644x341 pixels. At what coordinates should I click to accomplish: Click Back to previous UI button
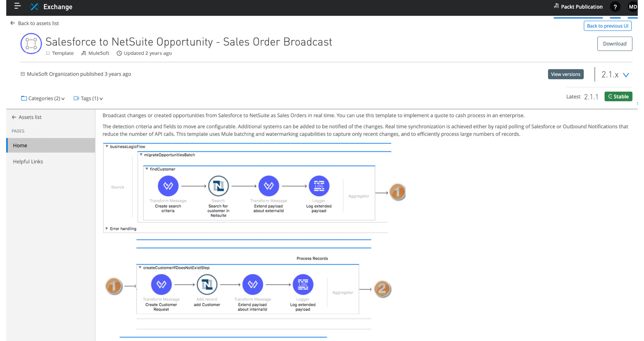click(607, 26)
